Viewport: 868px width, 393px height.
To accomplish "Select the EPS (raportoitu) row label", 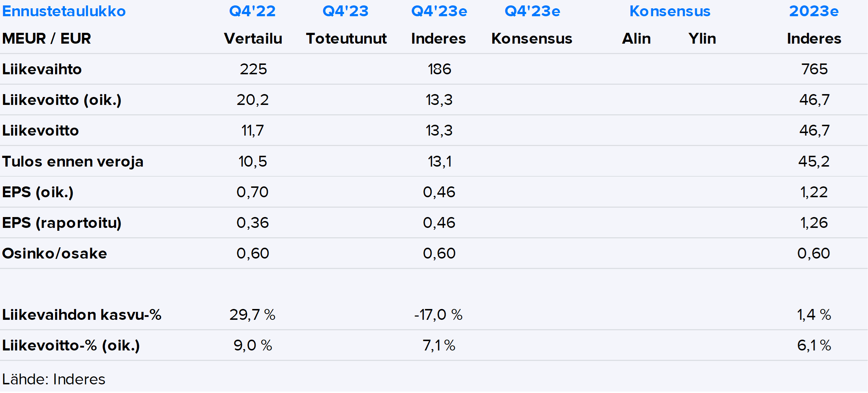I will click(x=62, y=223).
